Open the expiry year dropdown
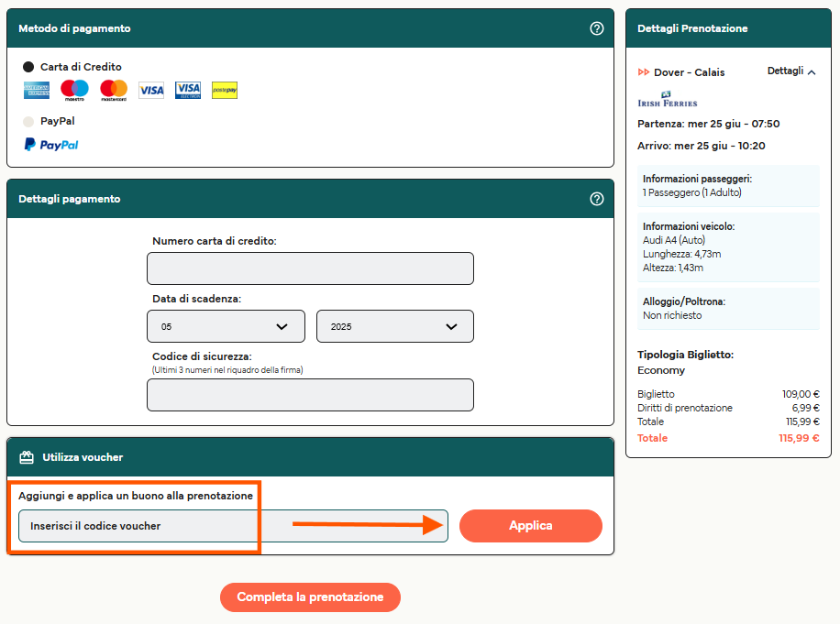840x624 pixels. tap(394, 326)
